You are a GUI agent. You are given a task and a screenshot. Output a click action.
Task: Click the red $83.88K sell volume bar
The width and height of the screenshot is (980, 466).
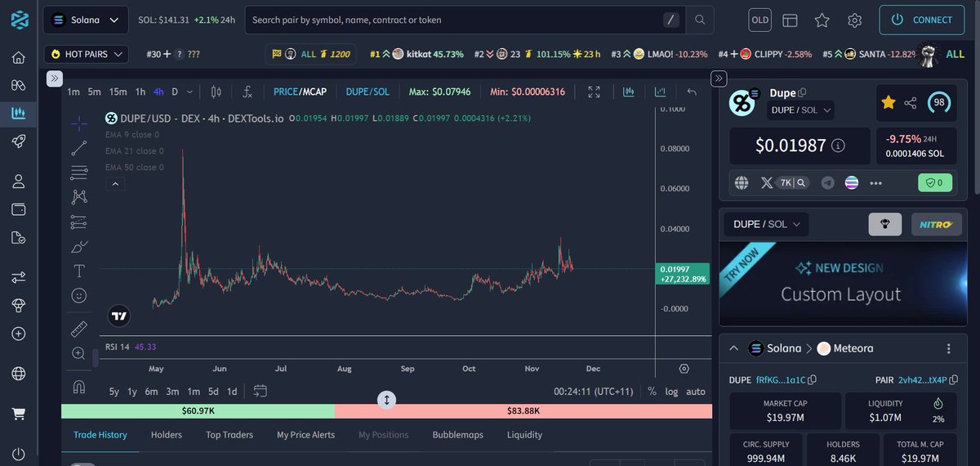(523, 410)
